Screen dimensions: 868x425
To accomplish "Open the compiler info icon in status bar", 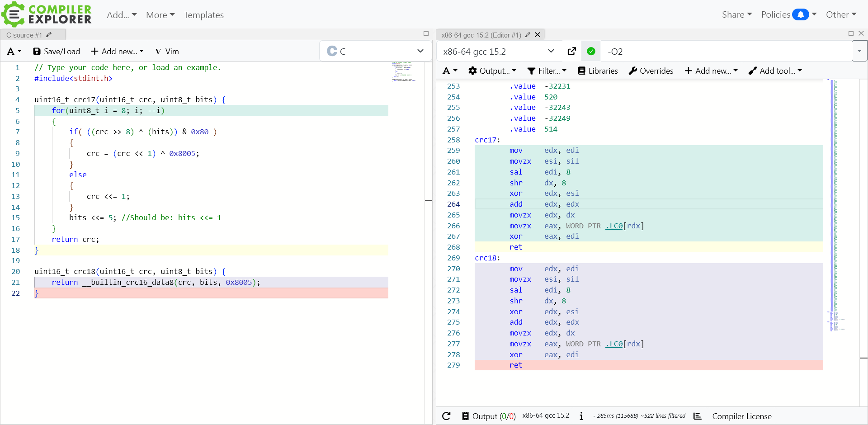I will click(581, 416).
